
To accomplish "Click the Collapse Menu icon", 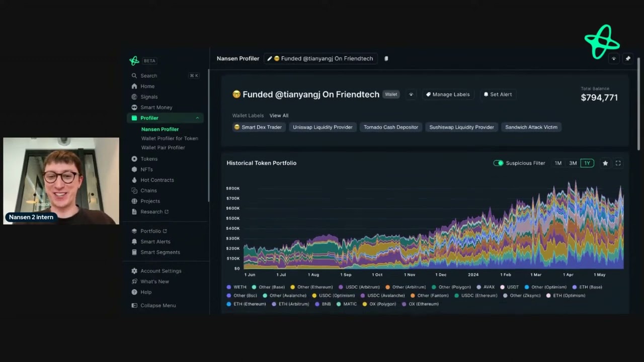I will [x=134, y=306].
